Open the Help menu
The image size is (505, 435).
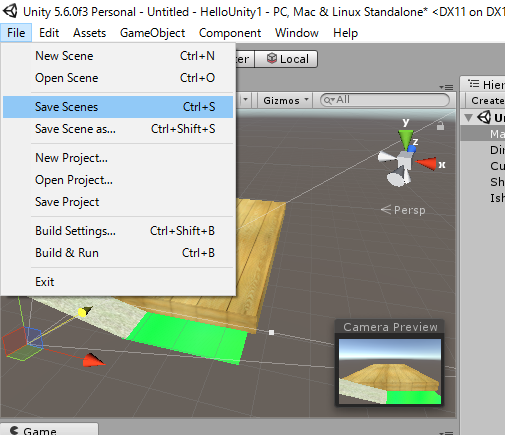pos(345,33)
